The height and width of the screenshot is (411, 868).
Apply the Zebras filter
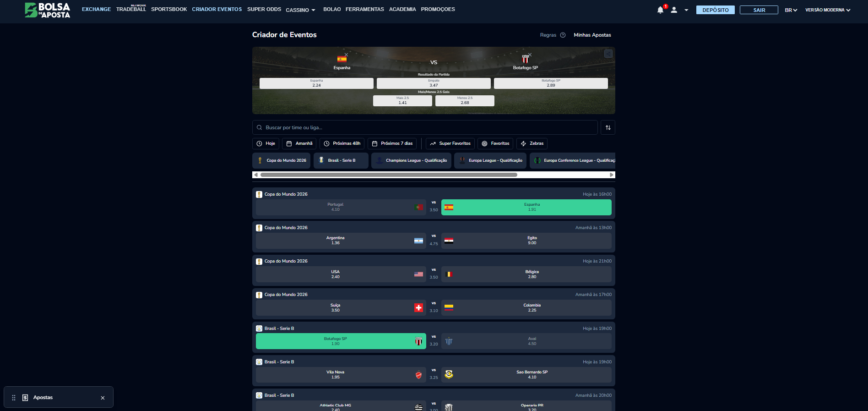coord(532,143)
